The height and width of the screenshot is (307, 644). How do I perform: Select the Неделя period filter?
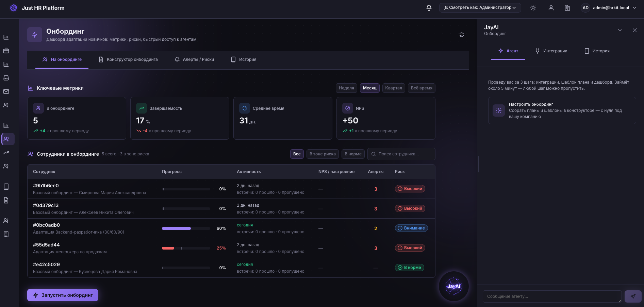[x=346, y=88]
